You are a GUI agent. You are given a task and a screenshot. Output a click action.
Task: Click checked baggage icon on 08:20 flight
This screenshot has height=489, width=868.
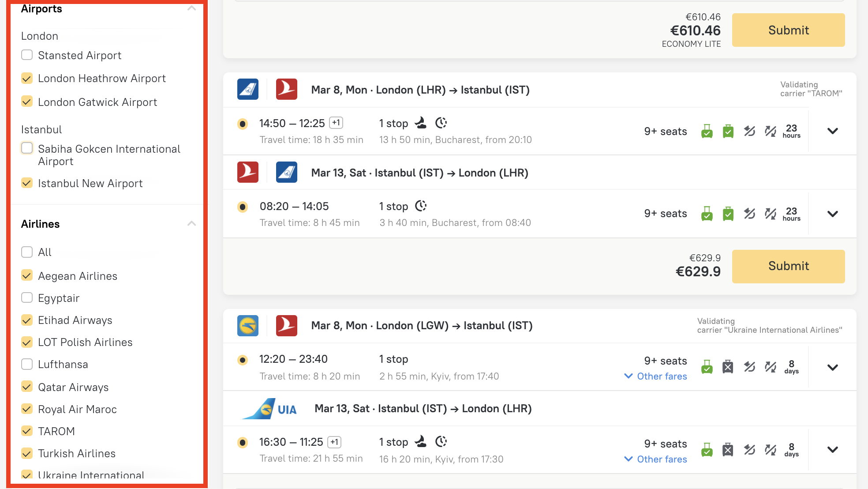(728, 214)
